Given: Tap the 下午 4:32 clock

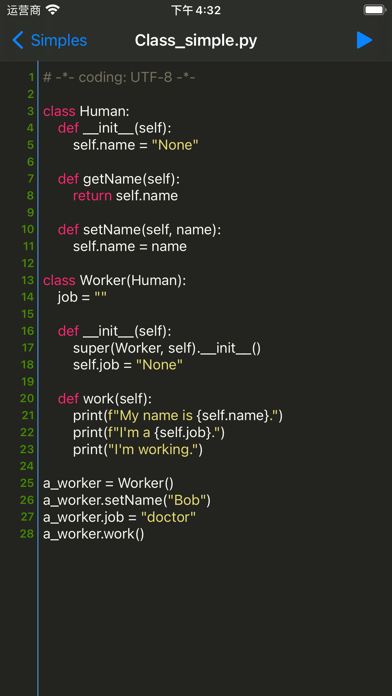Looking at the screenshot, I should [196, 10].
